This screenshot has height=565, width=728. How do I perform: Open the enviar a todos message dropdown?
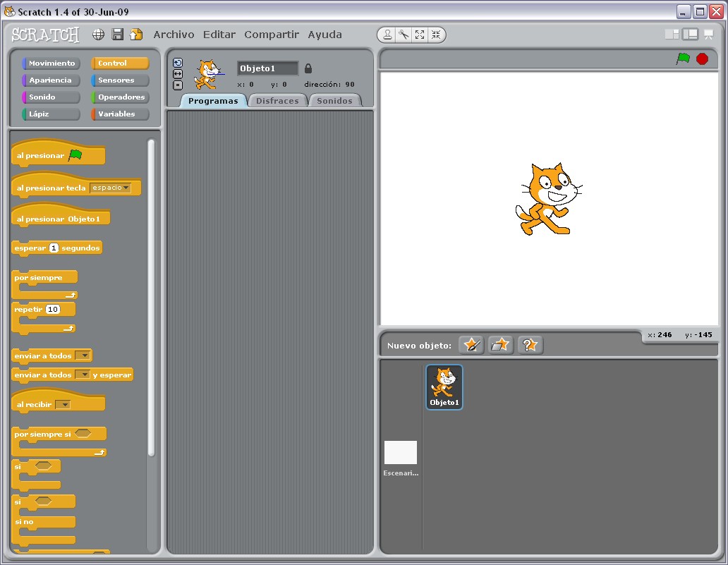(83, 356)
